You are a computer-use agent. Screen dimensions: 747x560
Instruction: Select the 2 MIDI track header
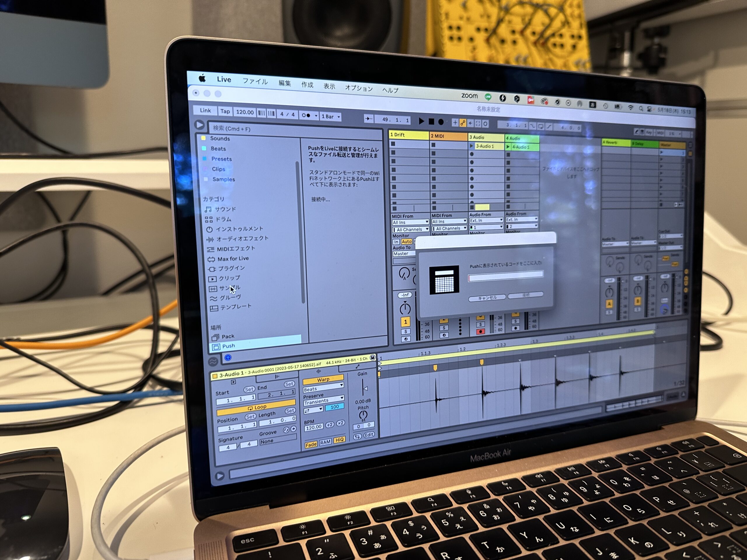[448, 136]
